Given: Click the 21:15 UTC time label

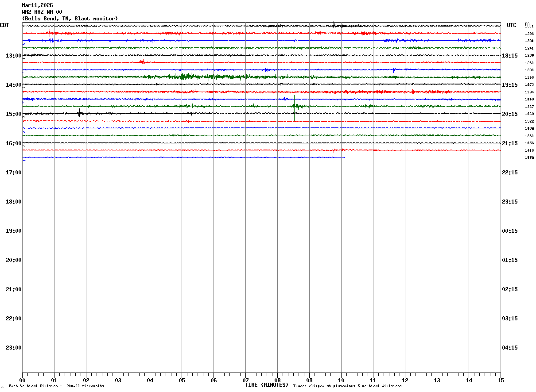Looking at the screenshot, I should 510,143.
